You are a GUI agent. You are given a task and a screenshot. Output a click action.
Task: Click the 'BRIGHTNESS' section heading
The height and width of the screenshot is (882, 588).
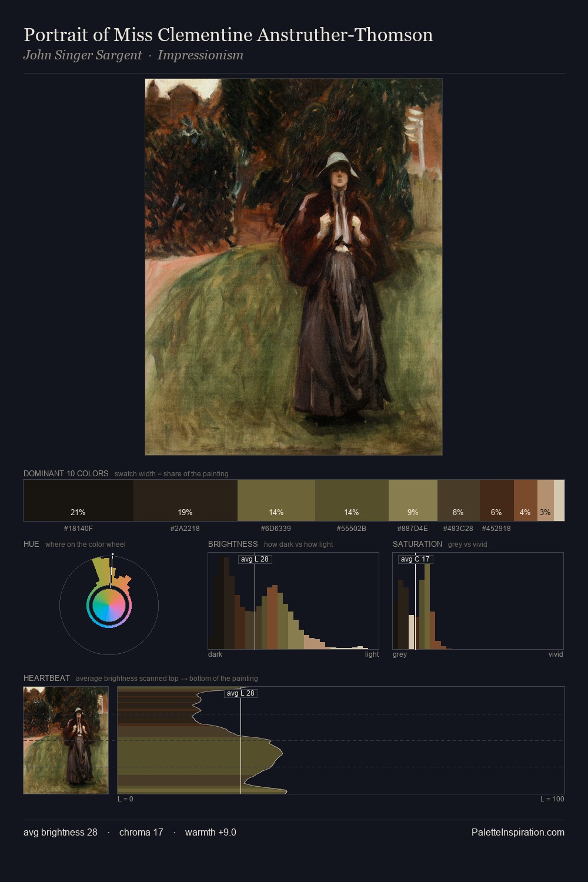(233, 544)
